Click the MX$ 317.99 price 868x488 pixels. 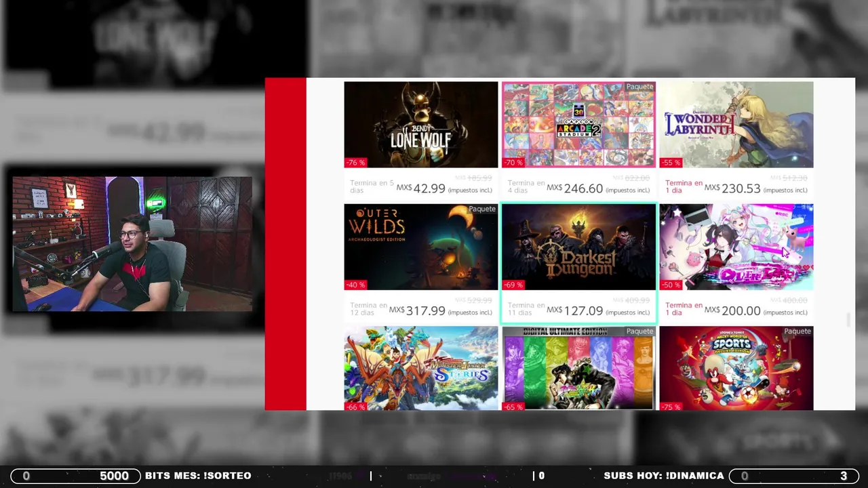tap(417, 310)
